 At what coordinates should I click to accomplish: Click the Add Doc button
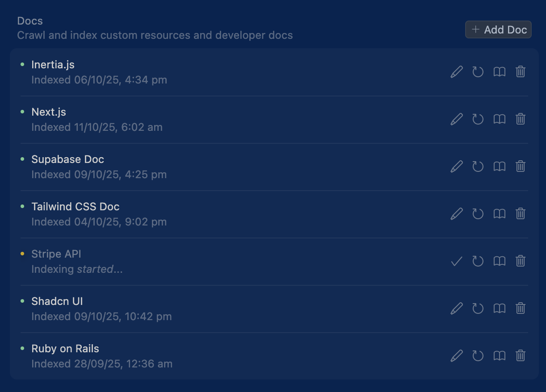coord(498,29)
